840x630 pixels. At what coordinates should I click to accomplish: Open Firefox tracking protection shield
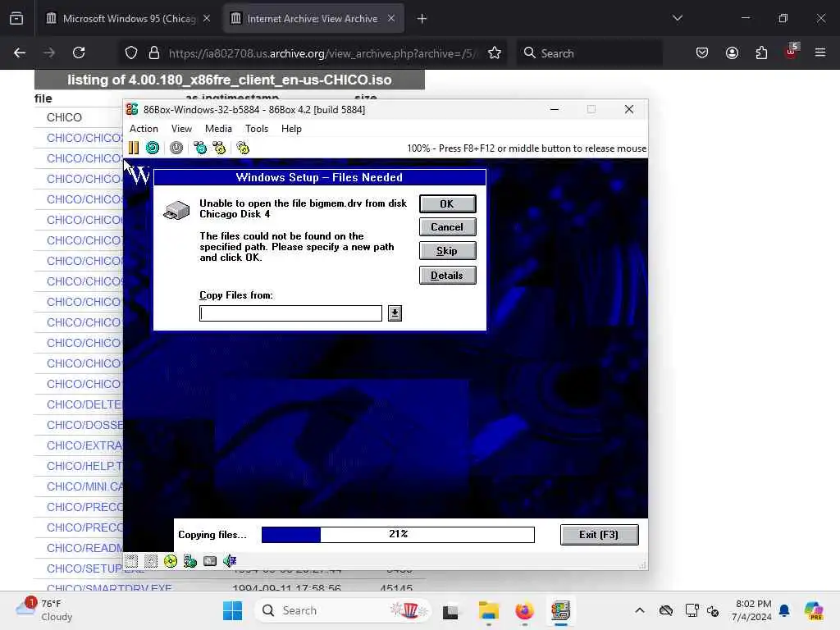tap(131, 52)
